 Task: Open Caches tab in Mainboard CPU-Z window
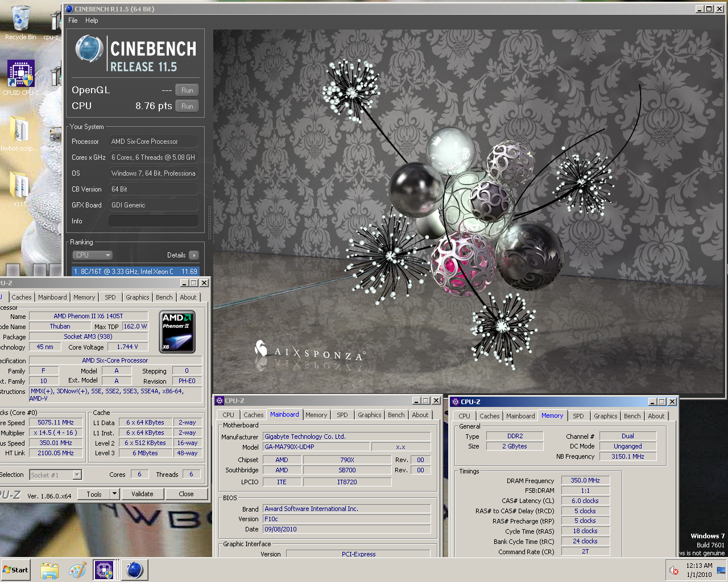(x=254, y=415)
